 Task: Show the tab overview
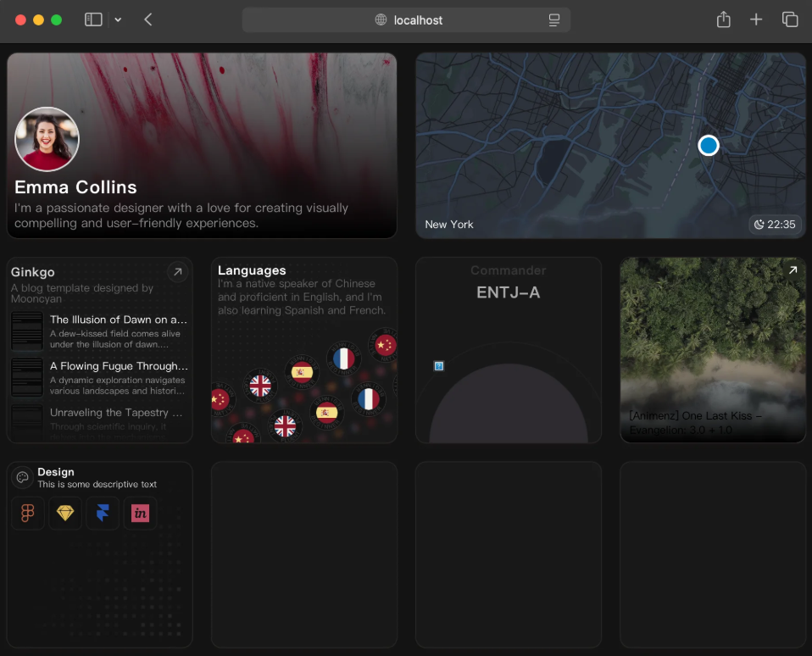click(x=790, y=19)
